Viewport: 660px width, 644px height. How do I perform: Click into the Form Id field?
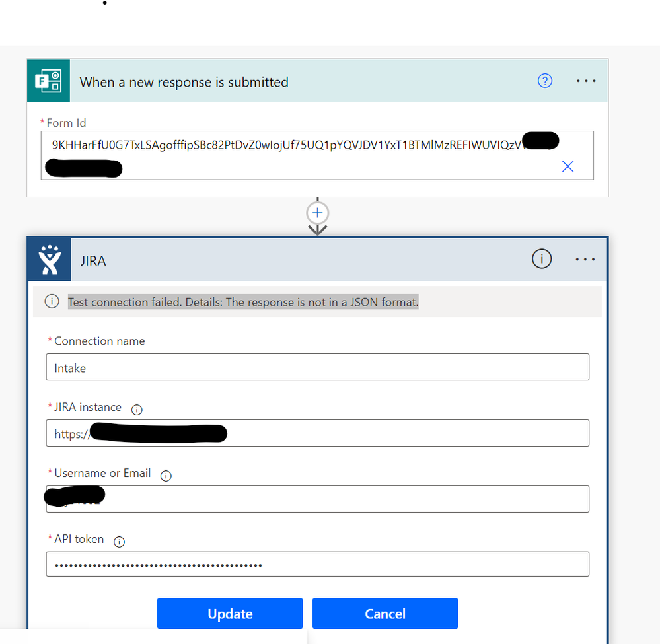click(x=317, y=155)
